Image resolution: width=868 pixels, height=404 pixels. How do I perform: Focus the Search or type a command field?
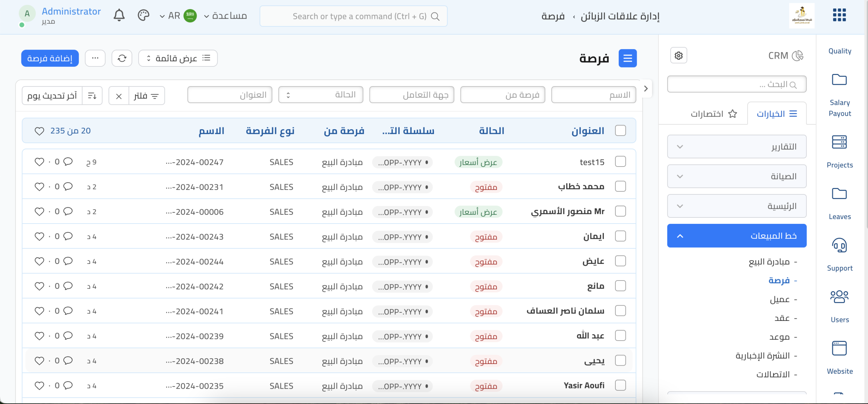click(353, 16)
